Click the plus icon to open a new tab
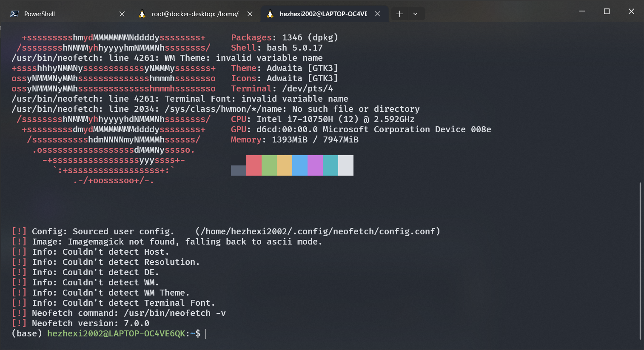 [399, 14]
